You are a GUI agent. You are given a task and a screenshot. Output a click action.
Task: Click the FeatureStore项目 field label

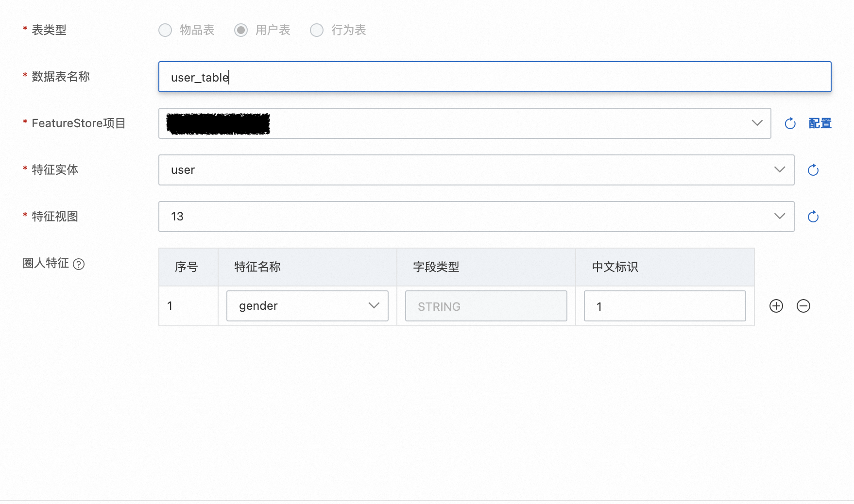[79, 123]
